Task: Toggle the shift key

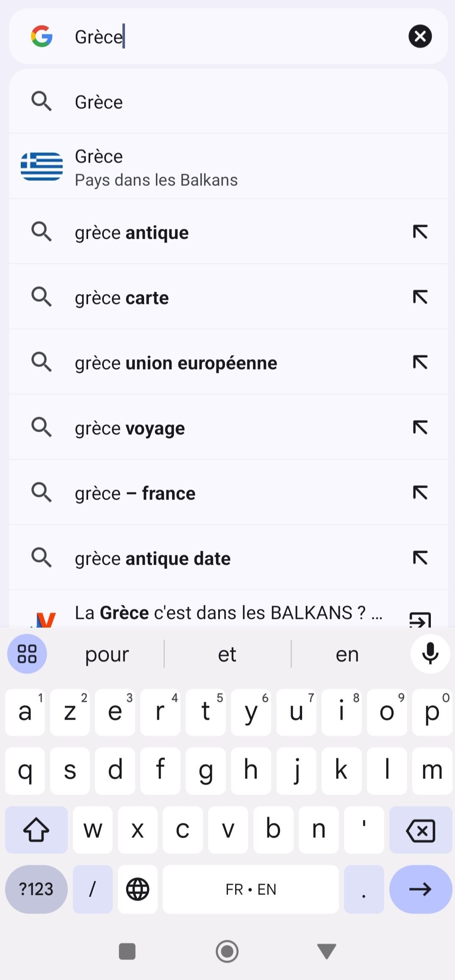Action: click(36, 830)
